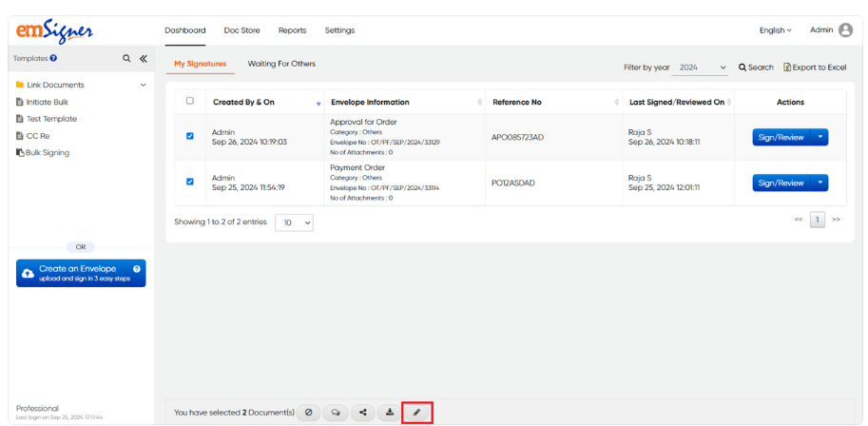Click the Professional plan label
Viewport: 868px width, 426px height.
37,408
